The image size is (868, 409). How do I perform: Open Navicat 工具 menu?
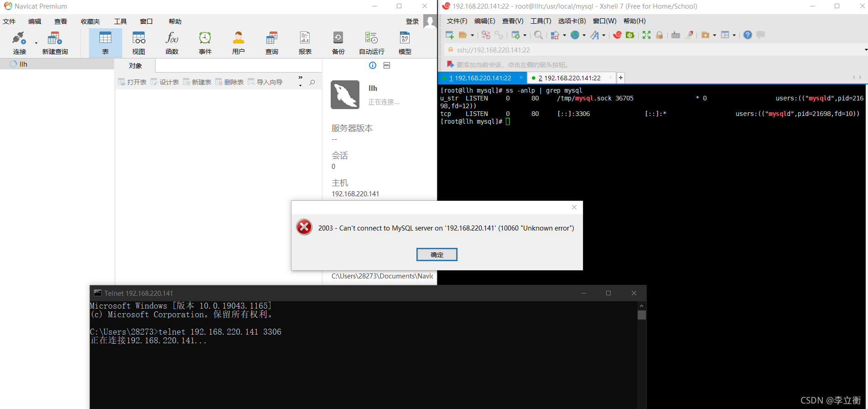[x=120, y=21]
